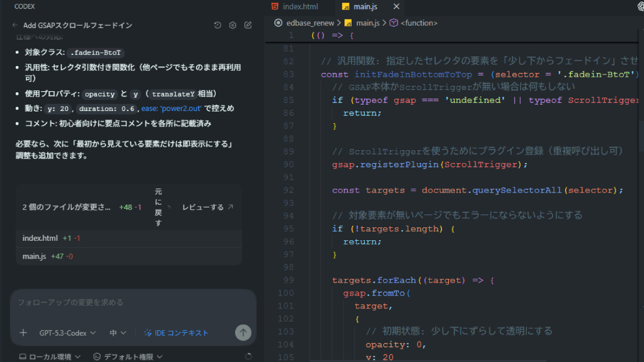The image size is (644, 362).
Task: Open Codex settings gear
Action: click(232, 25)
